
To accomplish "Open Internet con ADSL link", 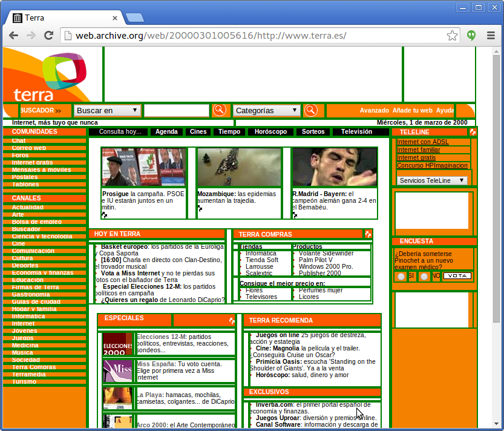I will [x=423, y=142].
